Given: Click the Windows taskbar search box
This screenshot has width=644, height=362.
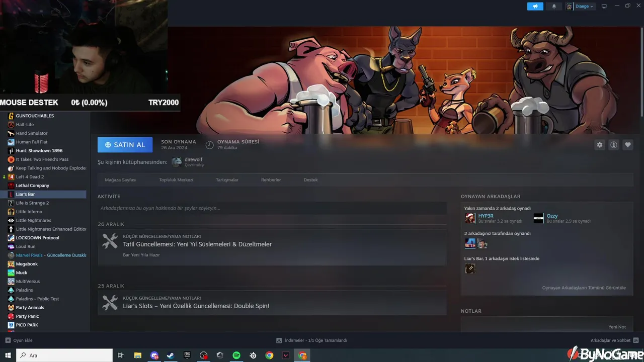Looking at the screenshot, I should [64, 355].
